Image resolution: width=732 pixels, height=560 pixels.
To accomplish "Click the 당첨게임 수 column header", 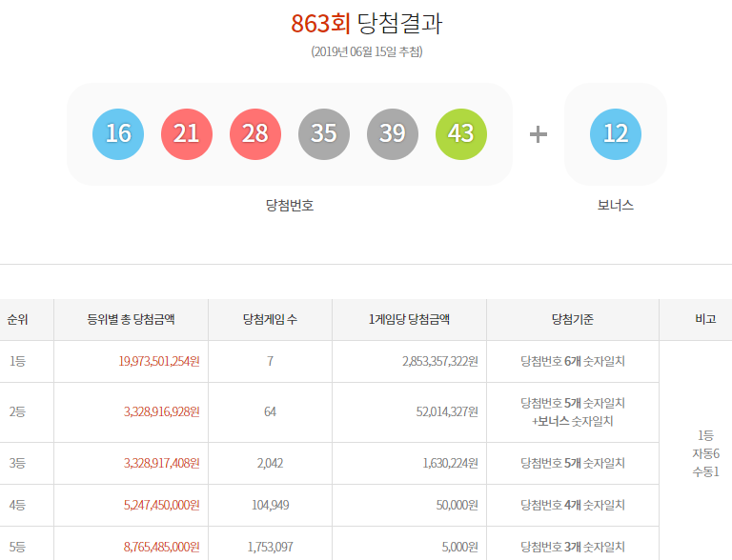I will pyautogui.click(x=271, y=319).
